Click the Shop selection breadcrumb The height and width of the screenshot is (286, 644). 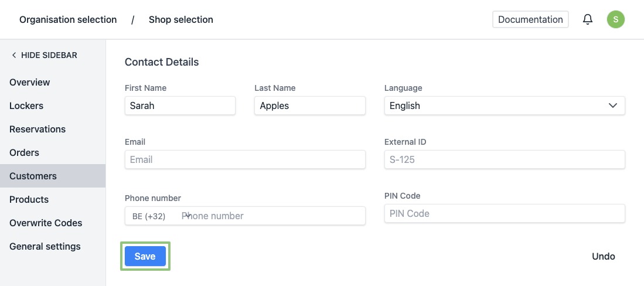(x=181, y=19)
